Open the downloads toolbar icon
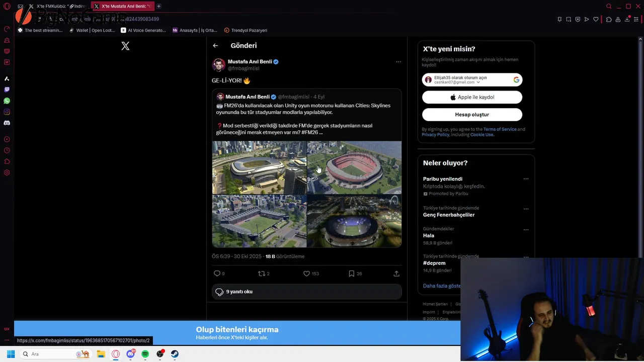Viewport: 644px width, 362px height. tap(627, 19)
